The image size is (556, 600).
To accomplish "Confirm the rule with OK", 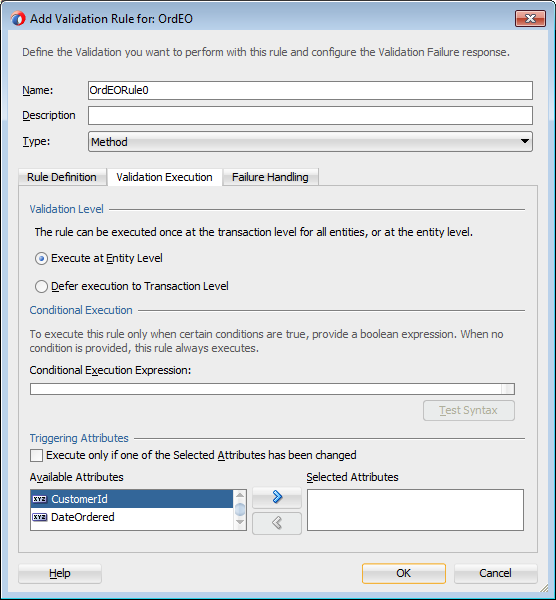I will tap(404, 573).
